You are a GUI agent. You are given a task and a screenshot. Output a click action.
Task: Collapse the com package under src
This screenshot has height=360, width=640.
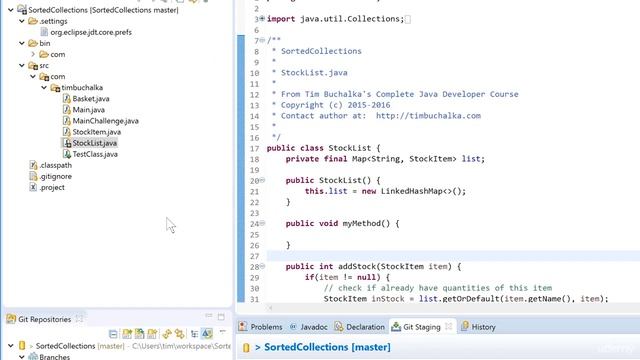33,76
